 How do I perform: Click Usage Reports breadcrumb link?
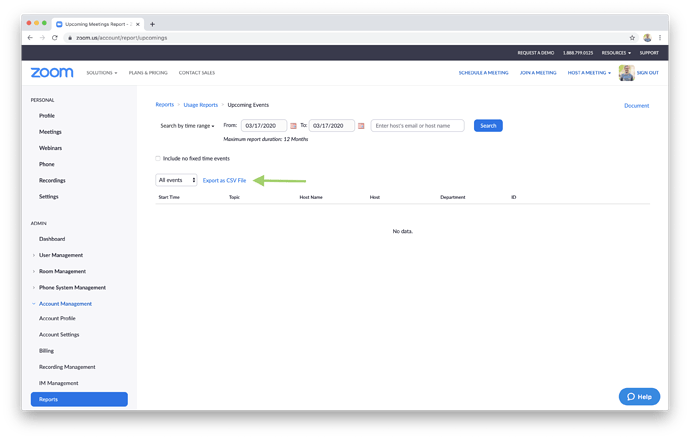[x=201, y=105]
